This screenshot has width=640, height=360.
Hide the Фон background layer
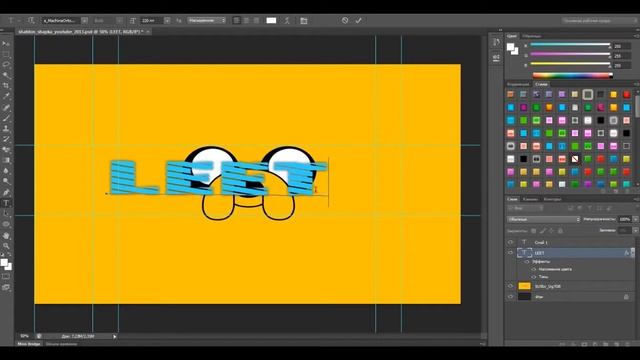click(510, 297)
